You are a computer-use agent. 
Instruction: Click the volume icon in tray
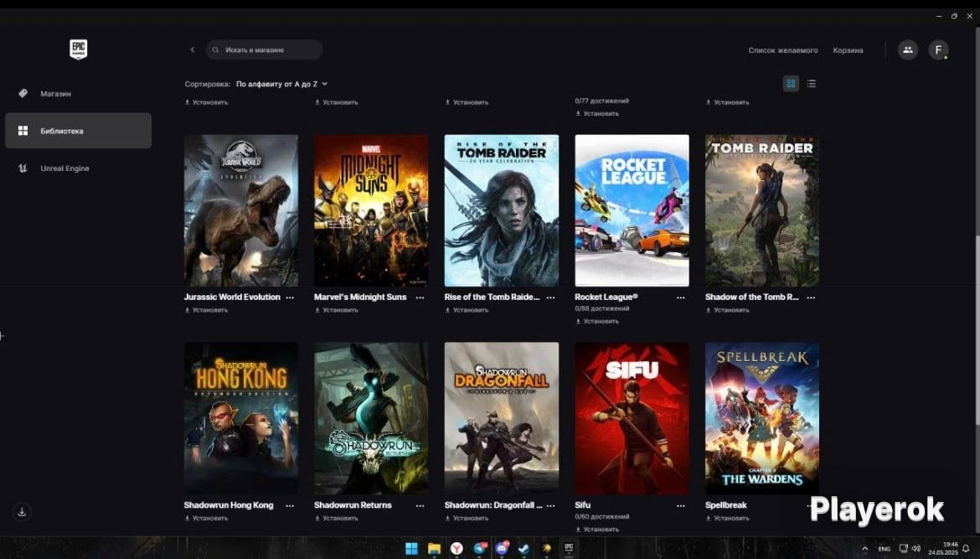[x=916, y=548]
